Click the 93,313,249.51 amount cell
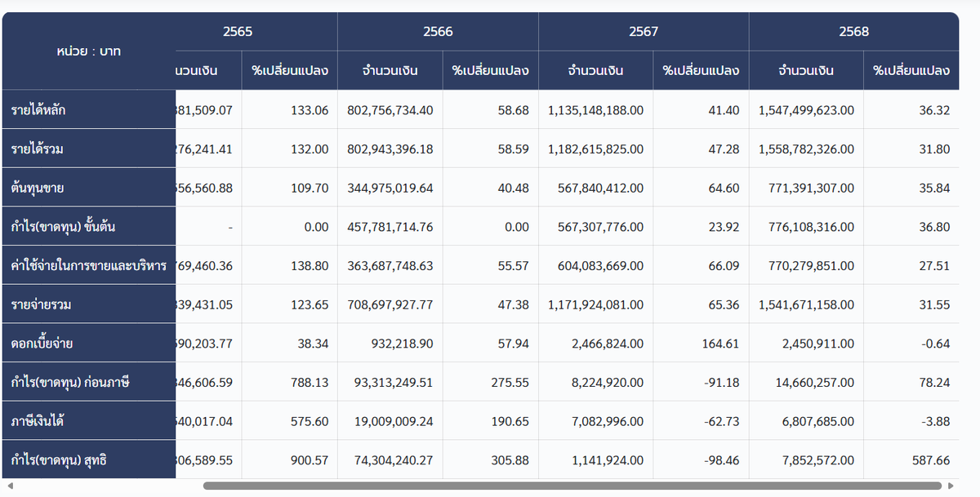 pos(390,382)
